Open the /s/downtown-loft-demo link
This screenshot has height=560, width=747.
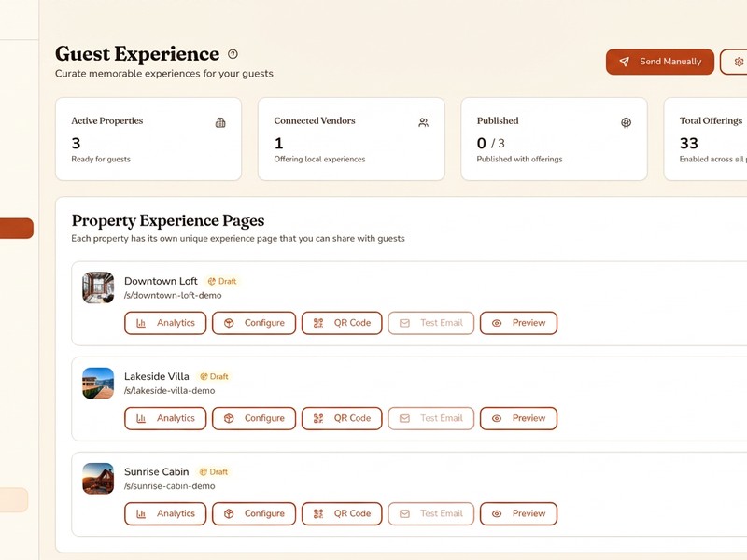[x=173, y=295]
